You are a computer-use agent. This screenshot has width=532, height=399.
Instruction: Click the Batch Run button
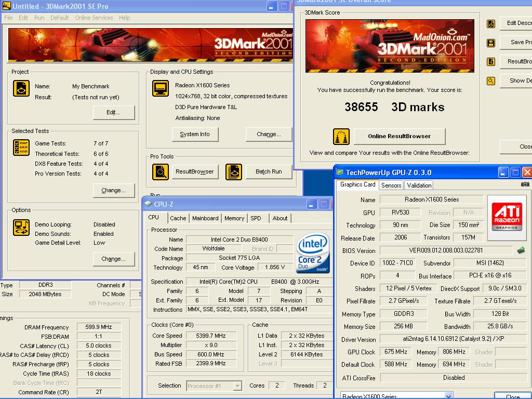[269, 171]
